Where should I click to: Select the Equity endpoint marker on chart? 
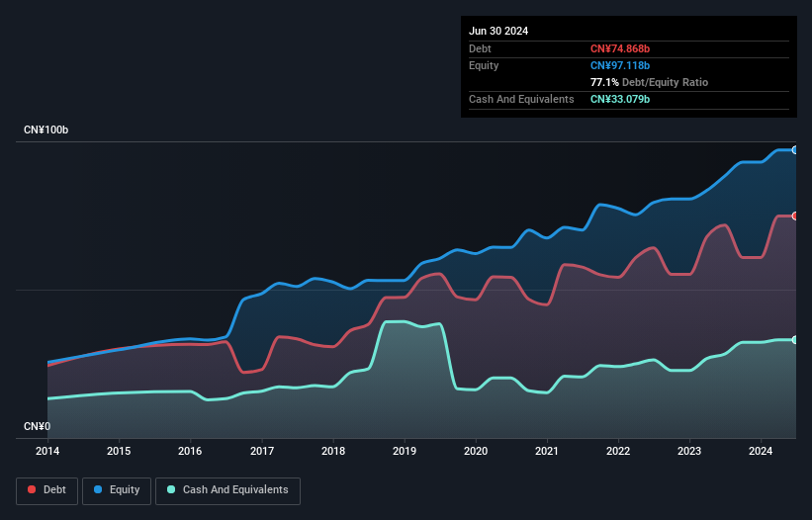[795, 150]
